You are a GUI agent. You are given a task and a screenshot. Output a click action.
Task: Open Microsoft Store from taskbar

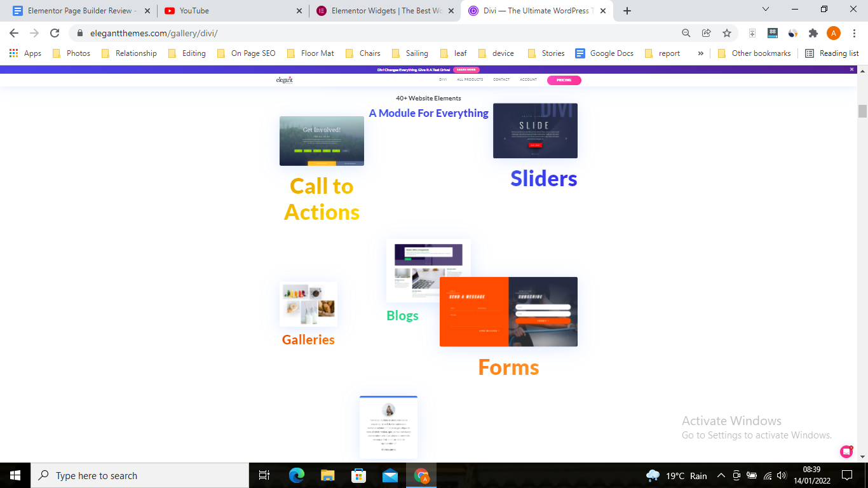358,475
